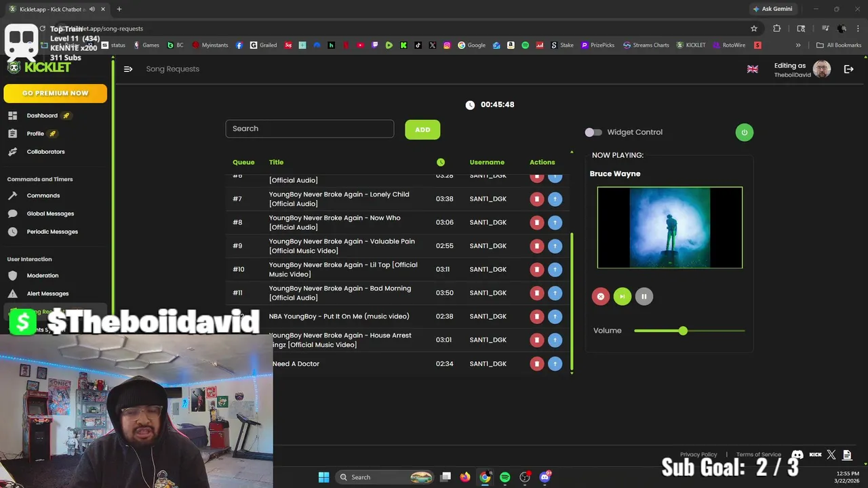
Task: Bump Lil Top up using arrow button
Action: pos(555,269)
